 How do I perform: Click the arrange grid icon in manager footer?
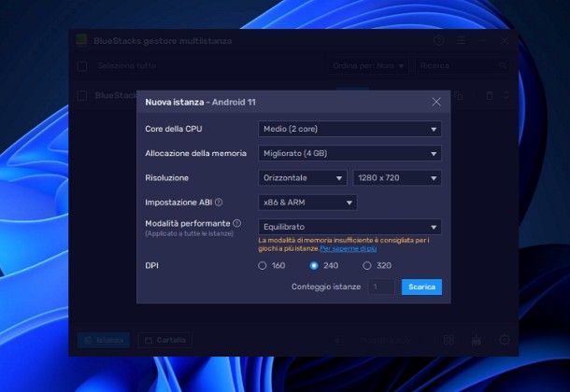[x=449, y=340]
